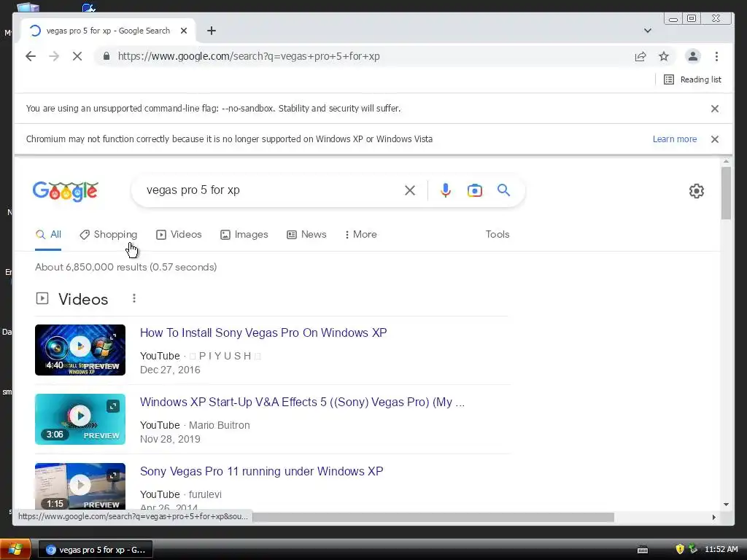Start voice search with microphone icon
The image size is (747, 560).
point(446,190)
